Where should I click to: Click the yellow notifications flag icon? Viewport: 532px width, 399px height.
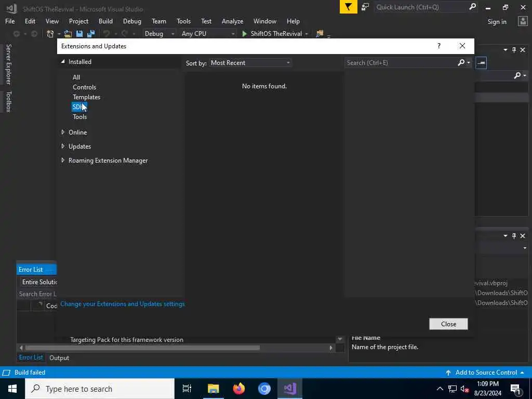pyautogui.click(x=348, y=7)
